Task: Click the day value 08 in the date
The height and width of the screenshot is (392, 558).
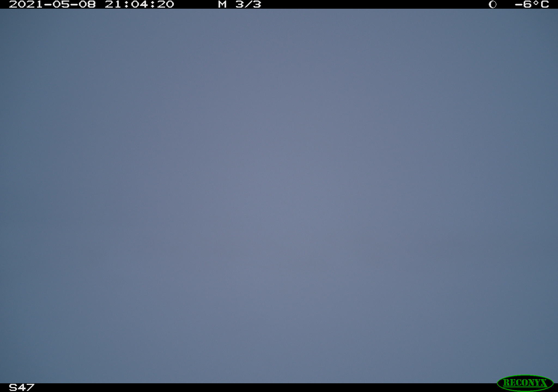Action: click(x=87, y=4)
